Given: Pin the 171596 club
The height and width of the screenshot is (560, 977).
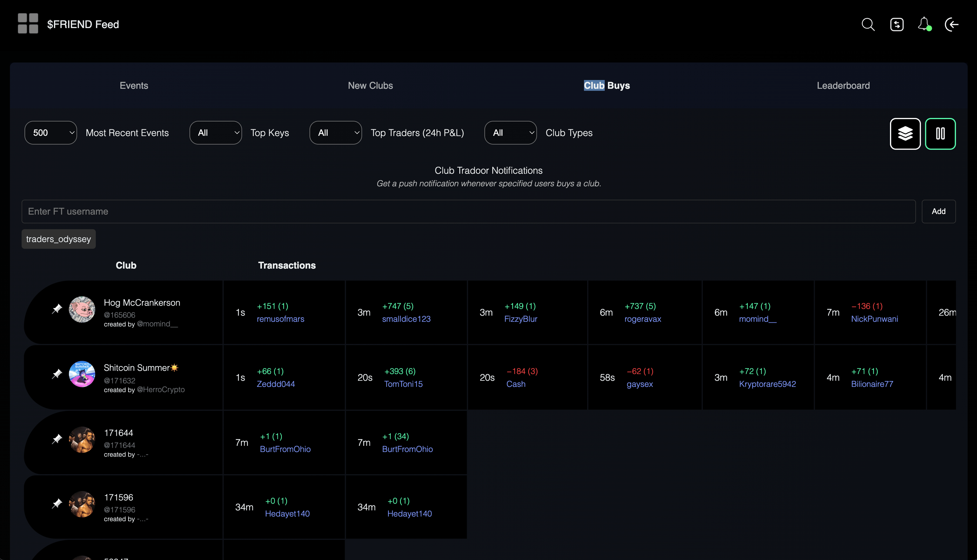Looking at the screenshot, I should click(57, 504).
